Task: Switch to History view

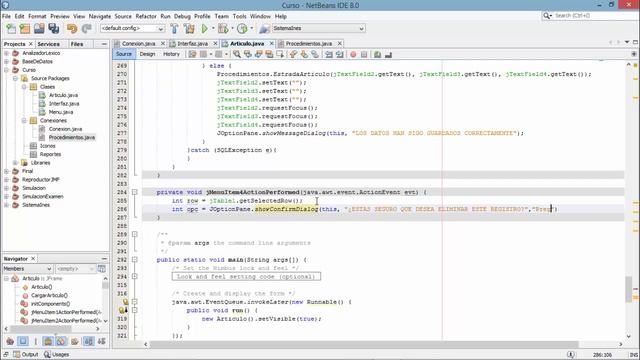Action: 171,54
